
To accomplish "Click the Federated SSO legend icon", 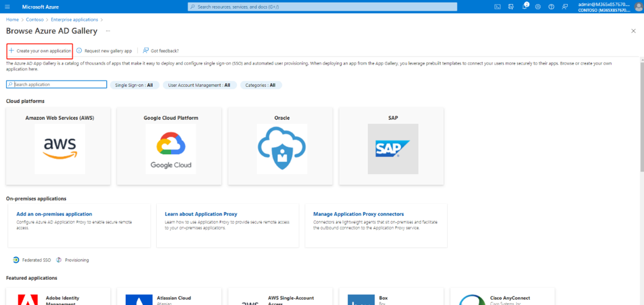I will pos(16,260).
